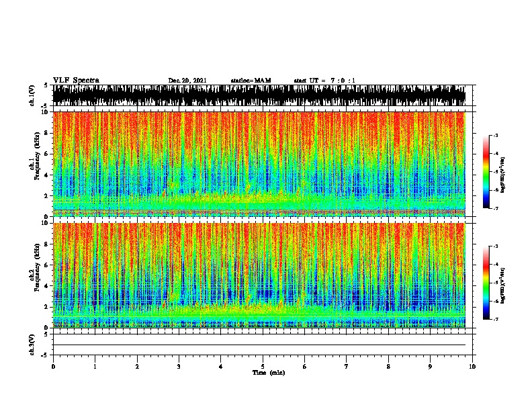532x411 pixels.
Task: Click the ch.1 "Frequency (kHz)" axis label
Action: coord(37,156)
